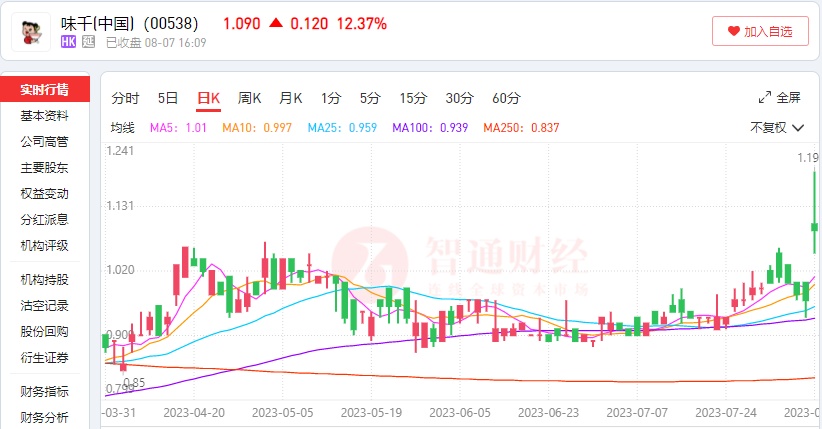Click the MA10: 0.997 indicator label
The image size is (822, 429).
(256, 127)
